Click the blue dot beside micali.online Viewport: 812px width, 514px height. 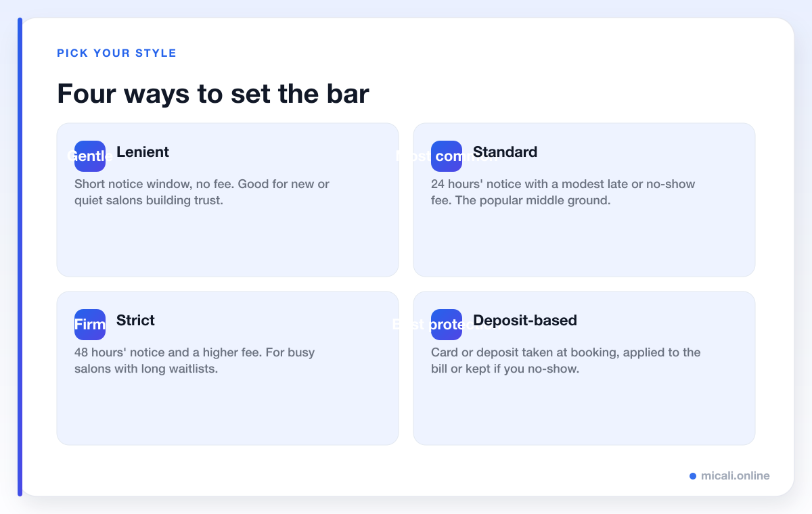(x=693, y=476)
